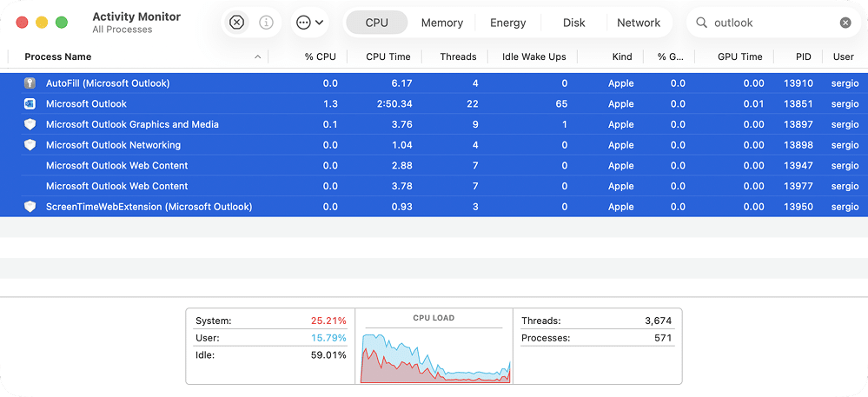
Task: Switch to the Energy tab
Action: (x=507, y=23)
